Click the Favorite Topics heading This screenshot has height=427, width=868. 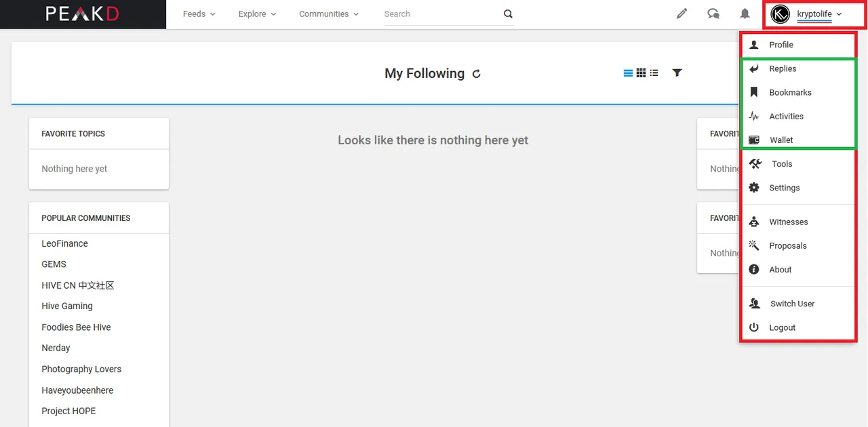73,134
